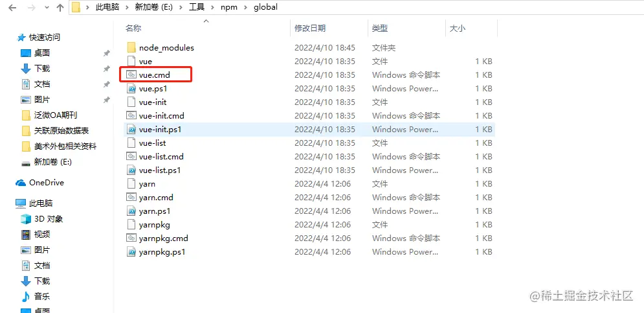Select the vue-list.cmd script icon
644x313 pixels.
pyautogui.click(x=131, y=156)
